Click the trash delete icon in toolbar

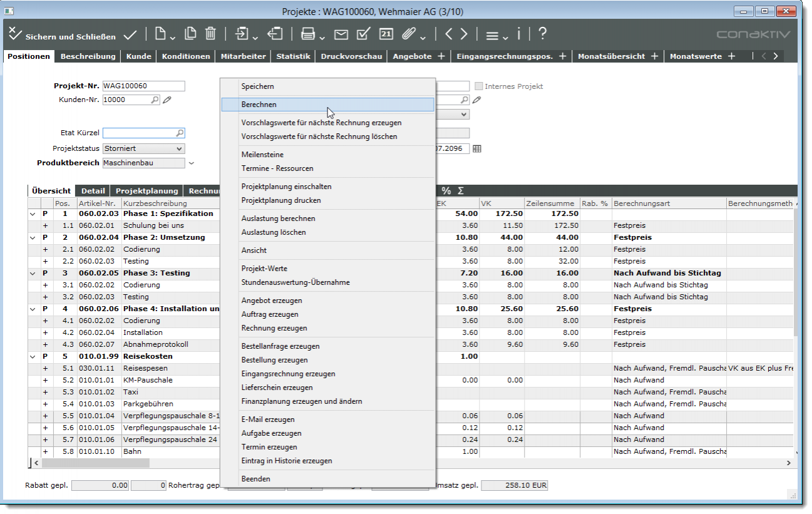(x=211, y=34)
